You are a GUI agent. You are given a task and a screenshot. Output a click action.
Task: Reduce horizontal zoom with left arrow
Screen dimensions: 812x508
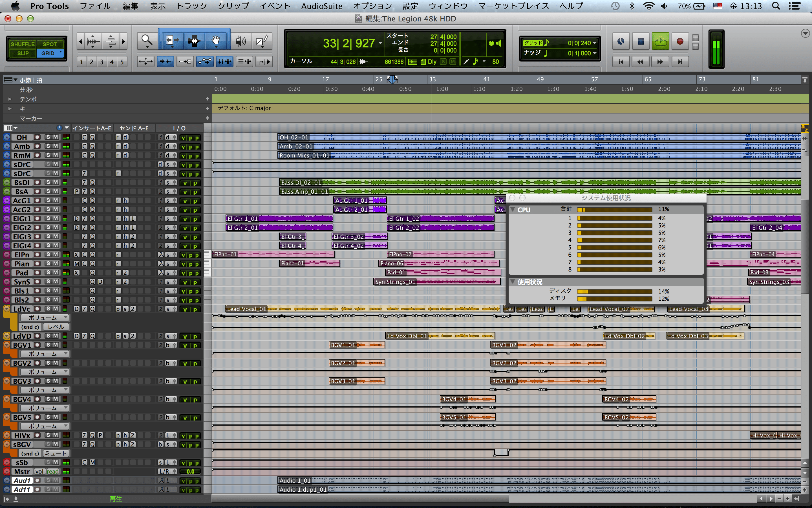[81, 42]
